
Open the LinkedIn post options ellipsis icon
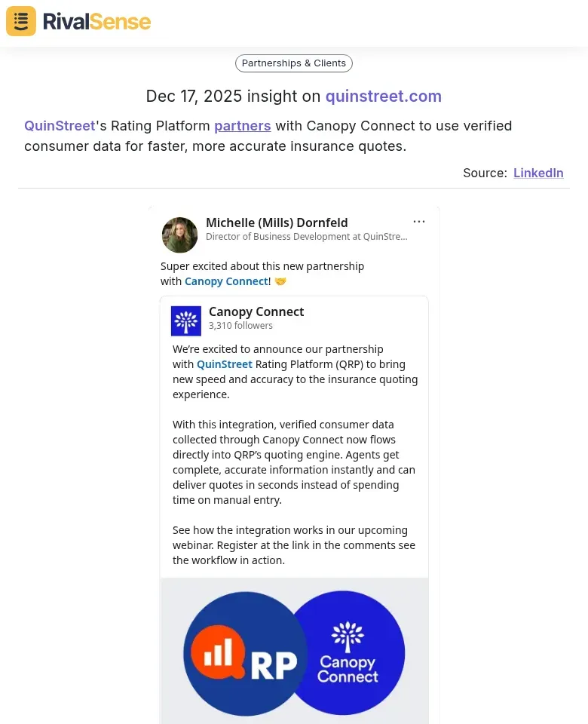[x=419, y=221]
